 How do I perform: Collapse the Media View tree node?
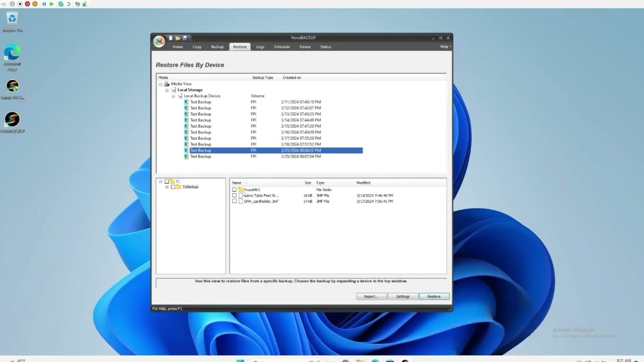[161, 84]
